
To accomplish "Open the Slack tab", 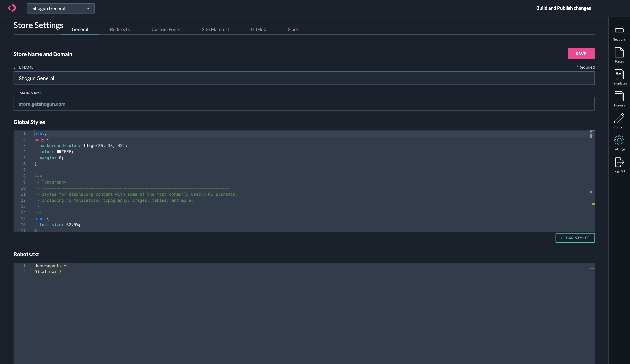I will pos(293,29).
